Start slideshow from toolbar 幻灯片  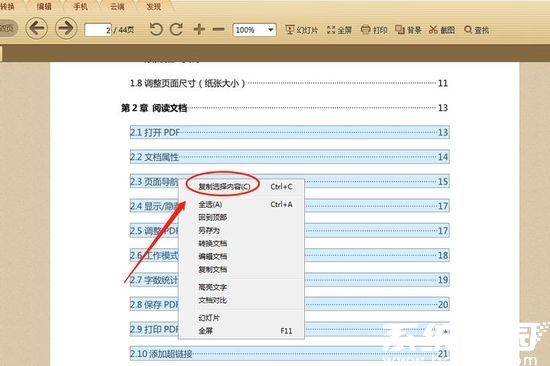point(302,30)
